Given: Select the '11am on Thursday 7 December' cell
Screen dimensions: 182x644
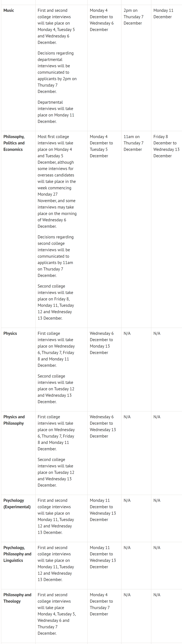Looking at the screenshot, I should 133,143.
